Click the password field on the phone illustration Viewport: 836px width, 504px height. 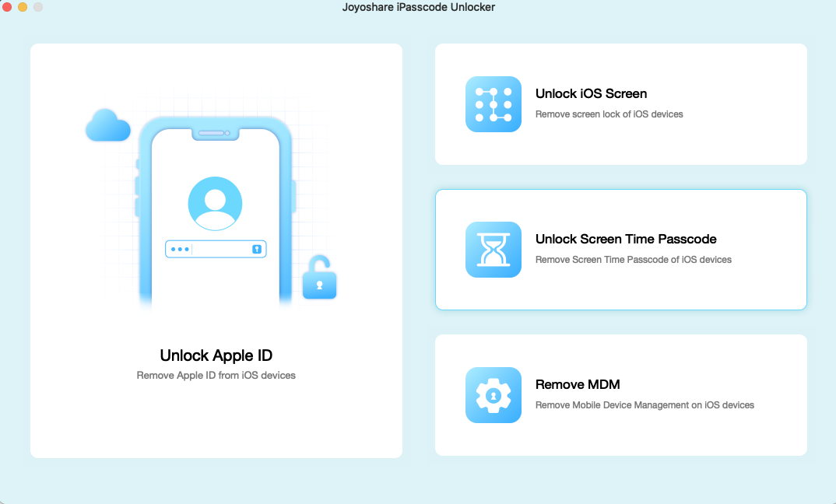(216, 249)
